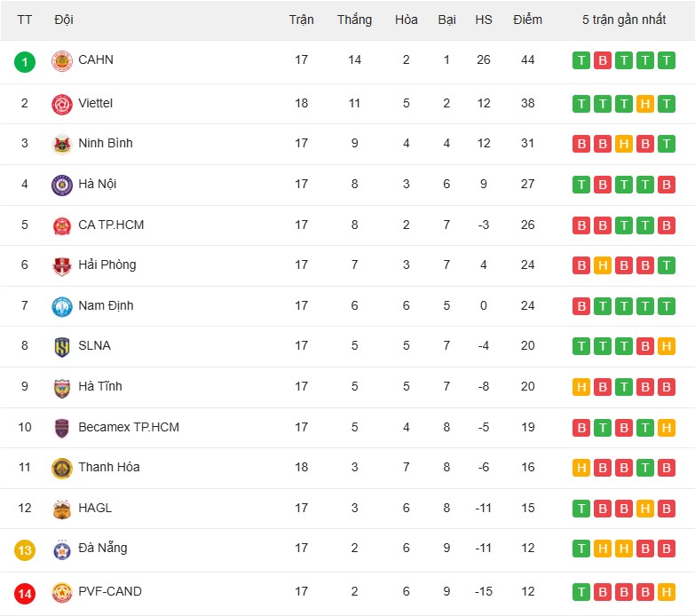Click the SLNA team shield logo

61,346
